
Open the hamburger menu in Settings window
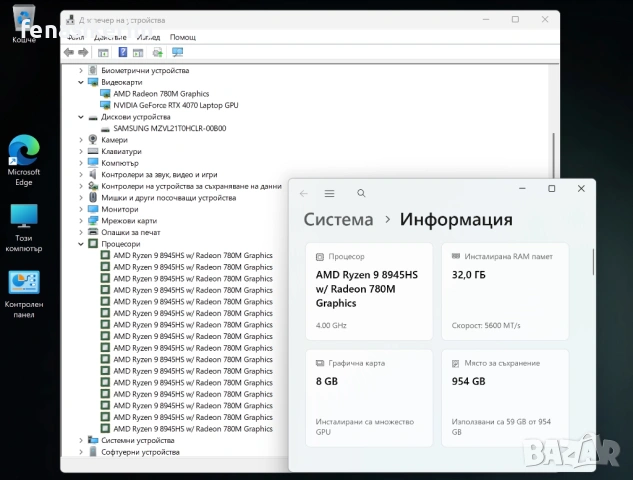point(329,193)
